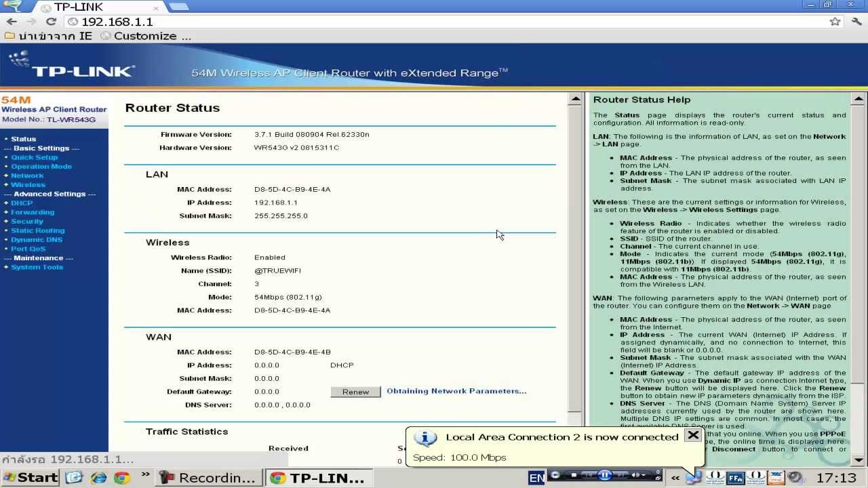Click the help panel scrollbar up arrow
The image size is (868, 488).
click(x=859, y=99)
